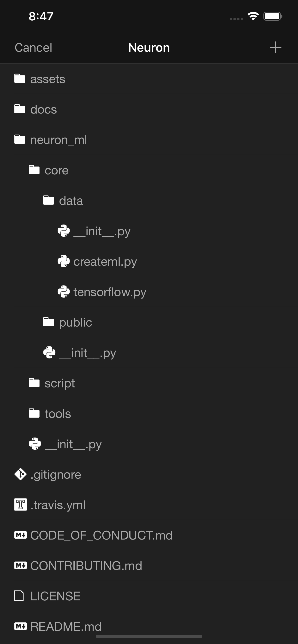Collapse the core folder
This screenshot has width=298, height=644.
click(x=56, y=170)
